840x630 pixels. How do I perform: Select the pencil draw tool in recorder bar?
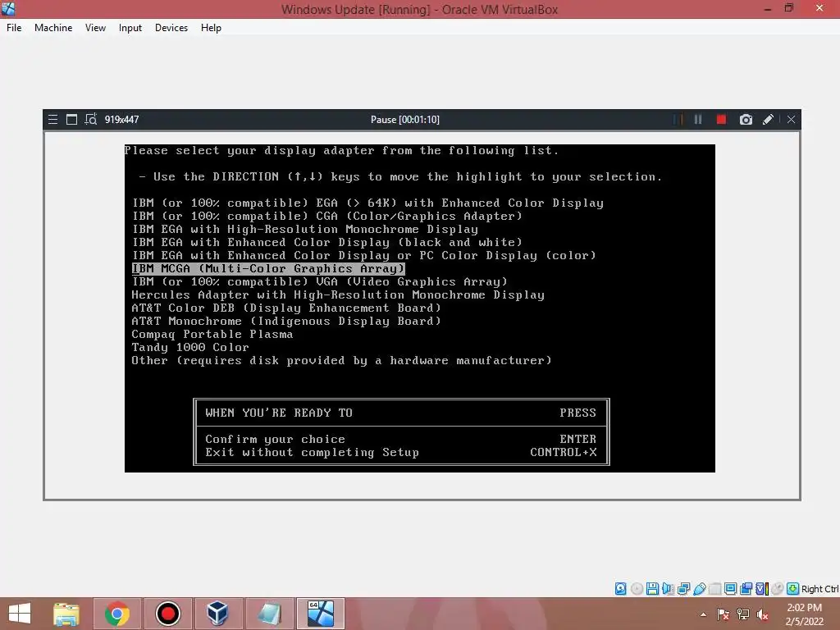click(768, 120)
